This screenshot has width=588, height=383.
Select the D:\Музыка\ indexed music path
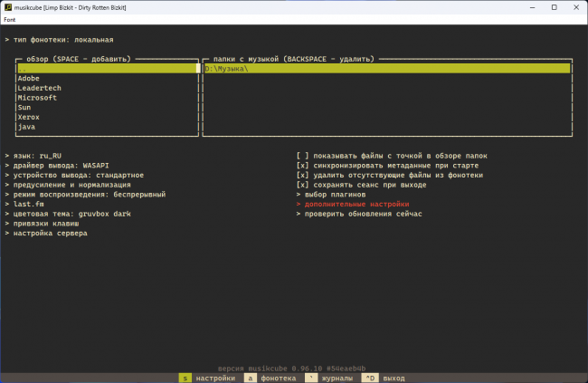[x=387, y=69]
